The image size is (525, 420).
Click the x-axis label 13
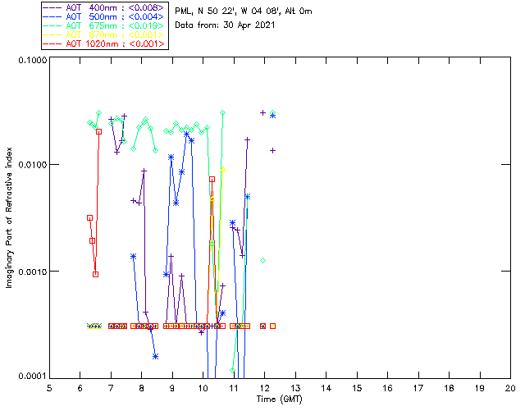(x=295, y=388)
